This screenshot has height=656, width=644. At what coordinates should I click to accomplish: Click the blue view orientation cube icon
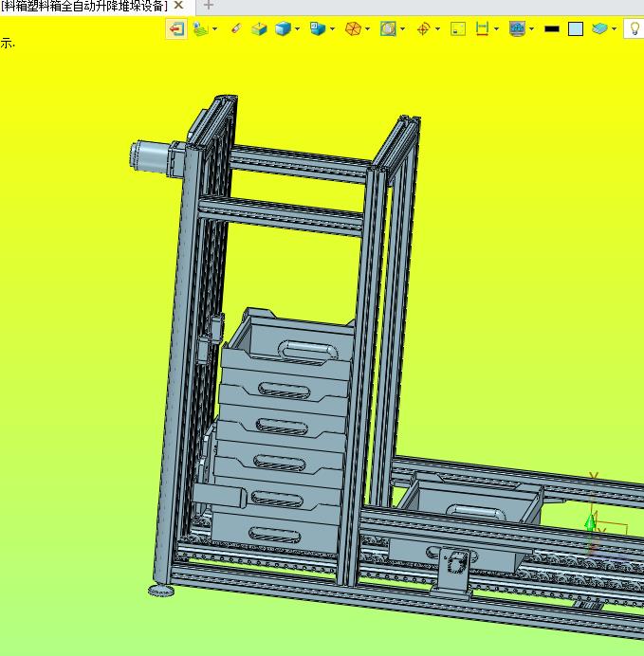coord(318,28)
